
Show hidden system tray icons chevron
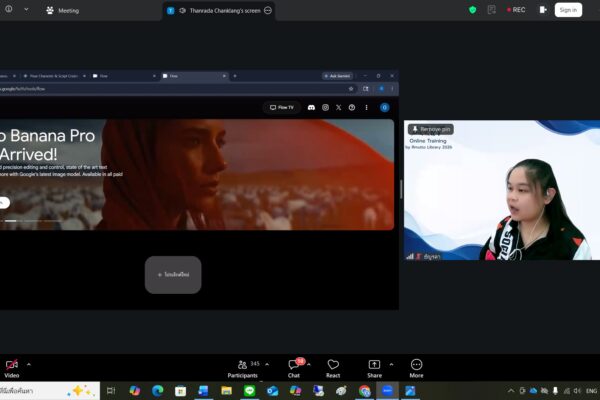(511, 391)
